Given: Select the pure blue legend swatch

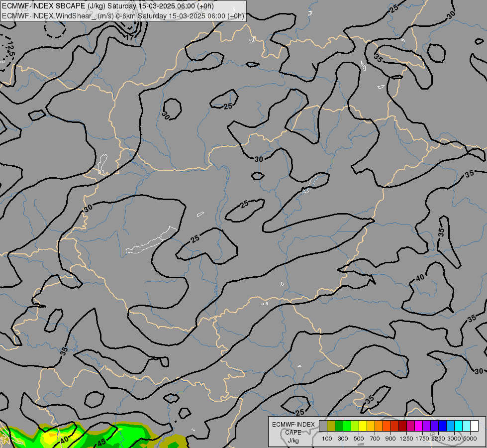Looking at the screenshot, I should (x=442, y=426).
